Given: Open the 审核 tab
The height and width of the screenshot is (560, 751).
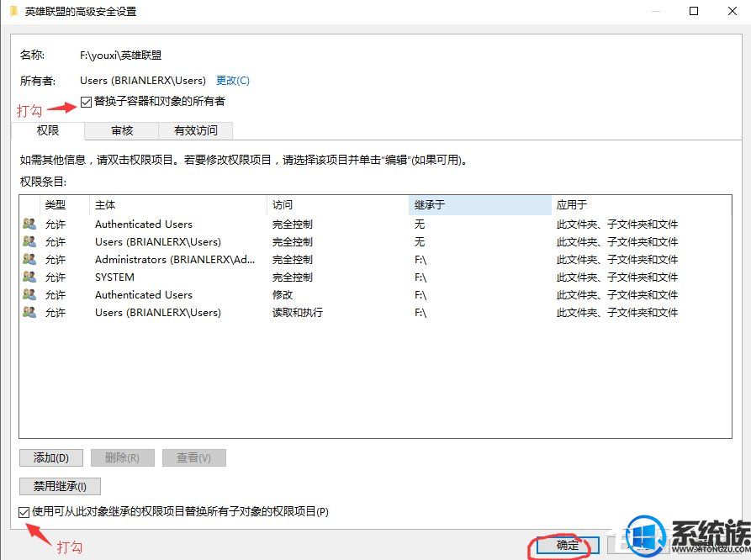Looking at the screenshot, I should tap(122, 131).
